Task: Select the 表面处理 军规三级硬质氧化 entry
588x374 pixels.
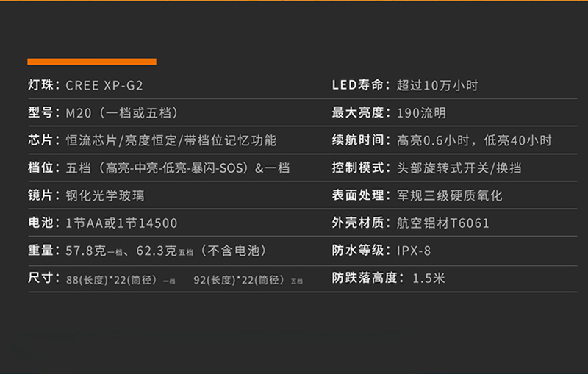Action: pyautogui.click(x=417, y=195)
